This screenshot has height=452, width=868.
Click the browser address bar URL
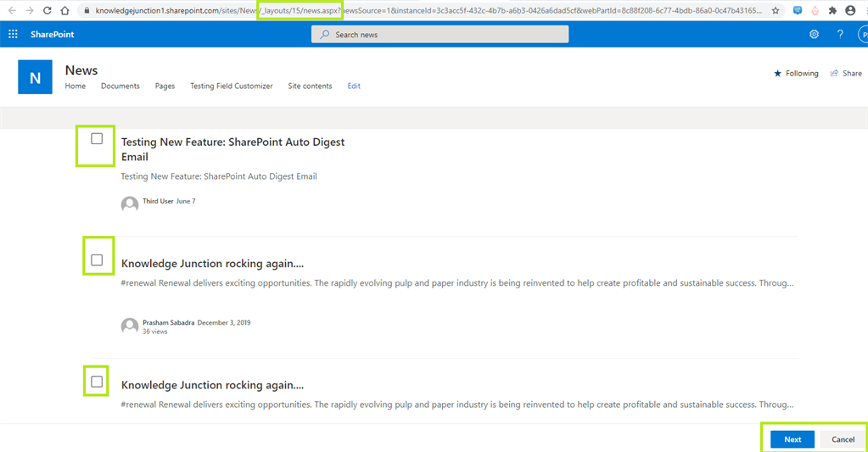tap(428, 10)
